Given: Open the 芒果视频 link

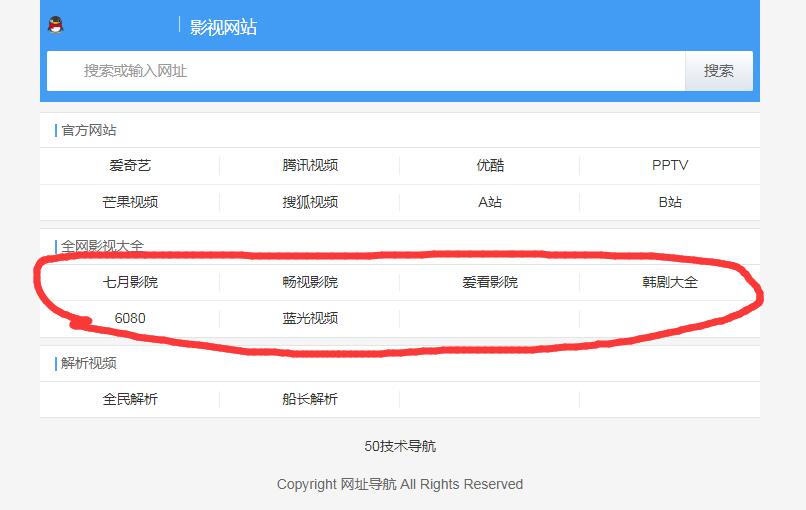Looking at the screenshot, I should tap(130, 202).
